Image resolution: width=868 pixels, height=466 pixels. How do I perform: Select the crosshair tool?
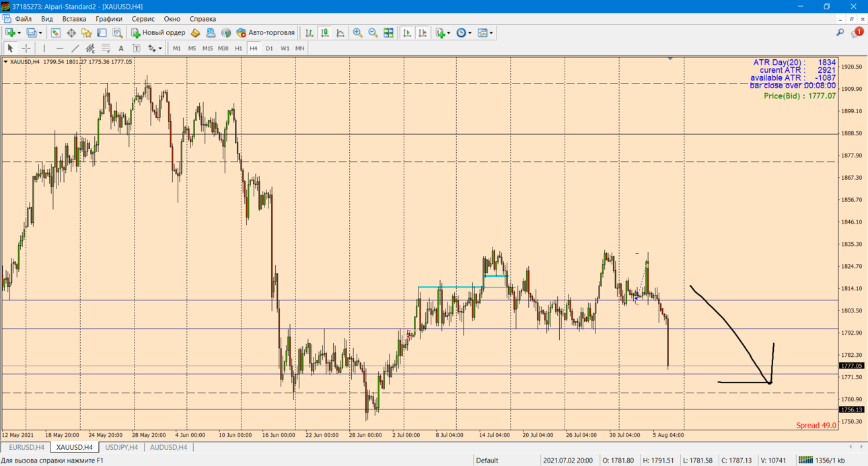click(x=26, y=48)
